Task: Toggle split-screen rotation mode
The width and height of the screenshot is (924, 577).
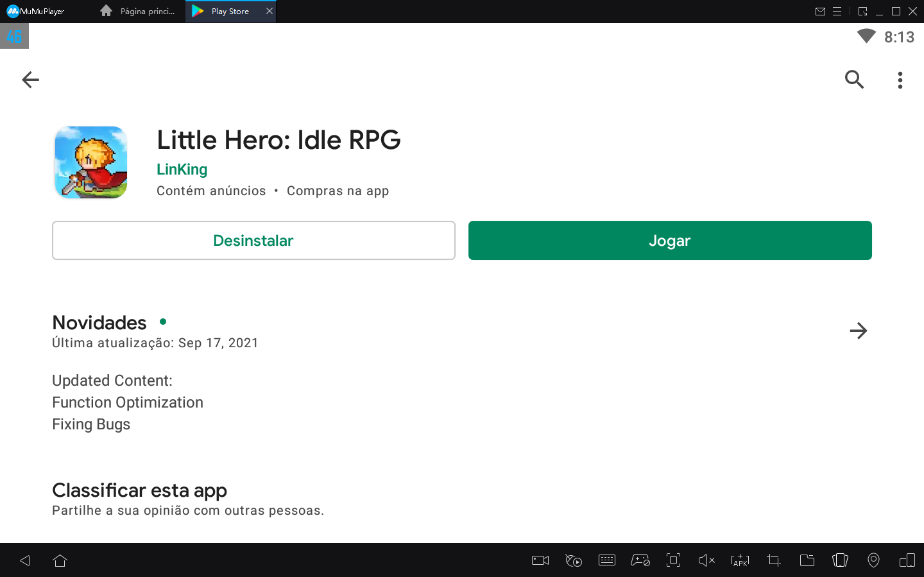Action: pos(907,560)
